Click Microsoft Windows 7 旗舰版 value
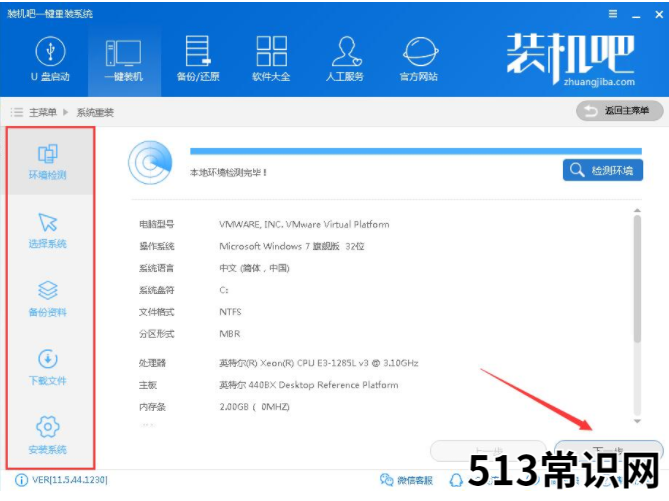The height and width of the screenshot is (501, 669). point(292,246)
